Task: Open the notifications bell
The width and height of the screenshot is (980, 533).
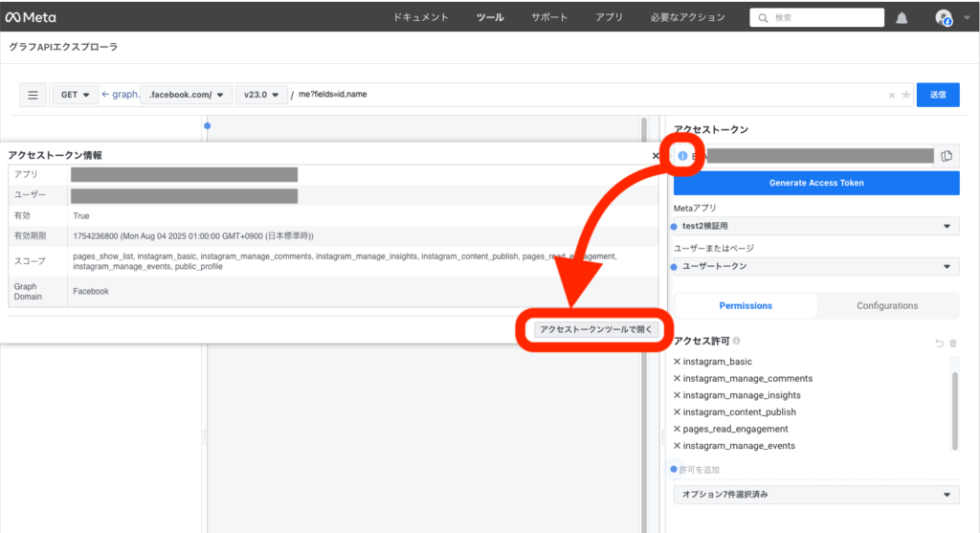Action: (x=902, y=18)
